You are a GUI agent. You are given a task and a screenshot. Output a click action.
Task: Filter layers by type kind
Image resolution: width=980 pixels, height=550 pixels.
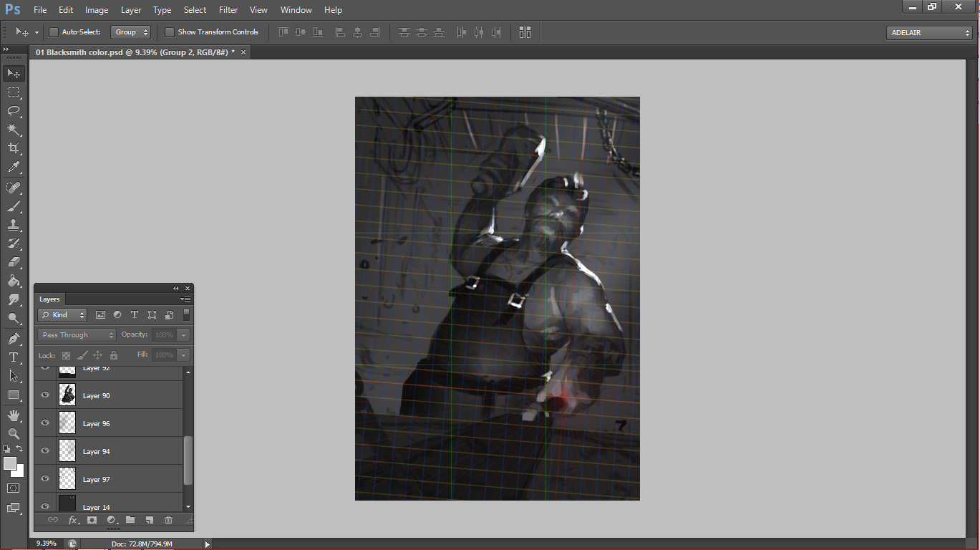[x=135, y=315]
